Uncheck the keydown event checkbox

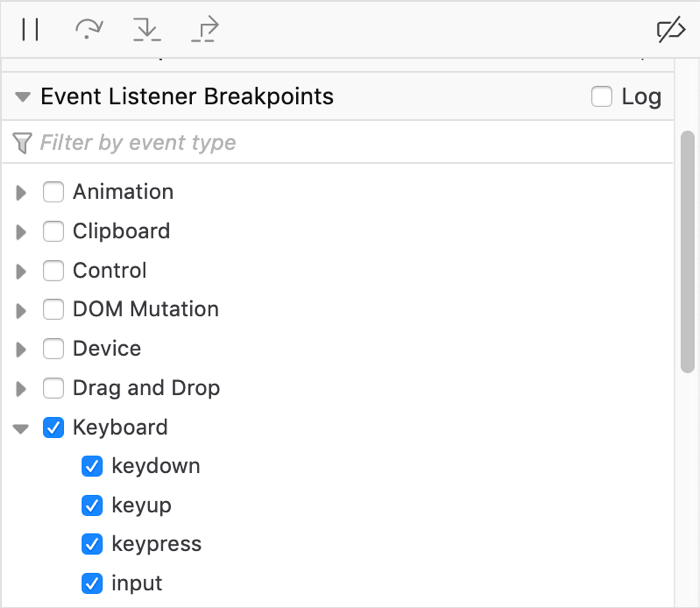92,467
